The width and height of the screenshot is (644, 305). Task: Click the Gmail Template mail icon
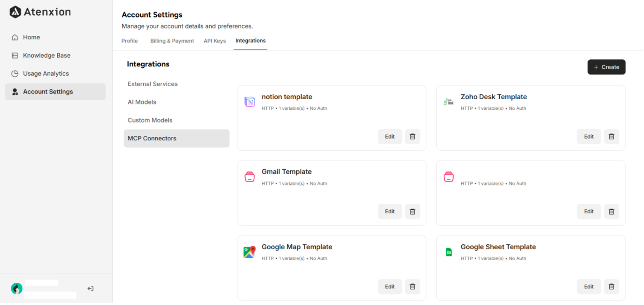click(249, 176)
